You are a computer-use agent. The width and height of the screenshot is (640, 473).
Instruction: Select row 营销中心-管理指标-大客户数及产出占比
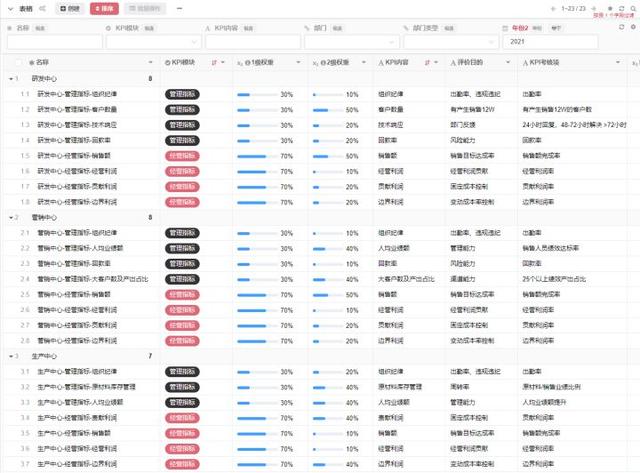pyautogui.click(x=93, y=279)
